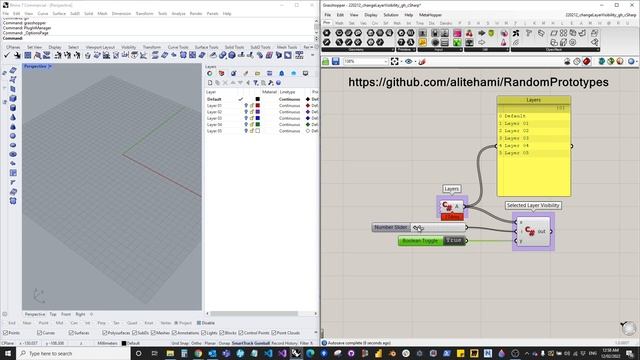The height and width of the screenshot is (360, 640).
Task: Click the cherry icon in Grasshopper Util group
Action: 469,33
